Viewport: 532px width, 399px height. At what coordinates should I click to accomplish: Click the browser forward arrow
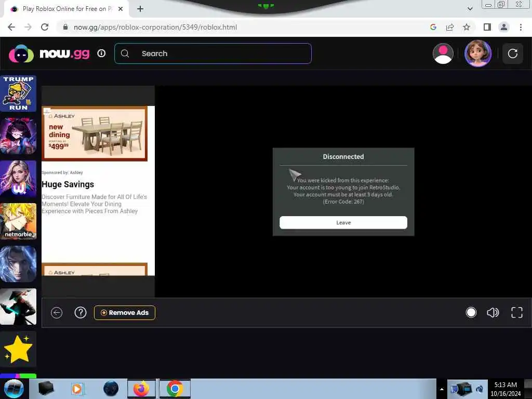pos(28,27)
